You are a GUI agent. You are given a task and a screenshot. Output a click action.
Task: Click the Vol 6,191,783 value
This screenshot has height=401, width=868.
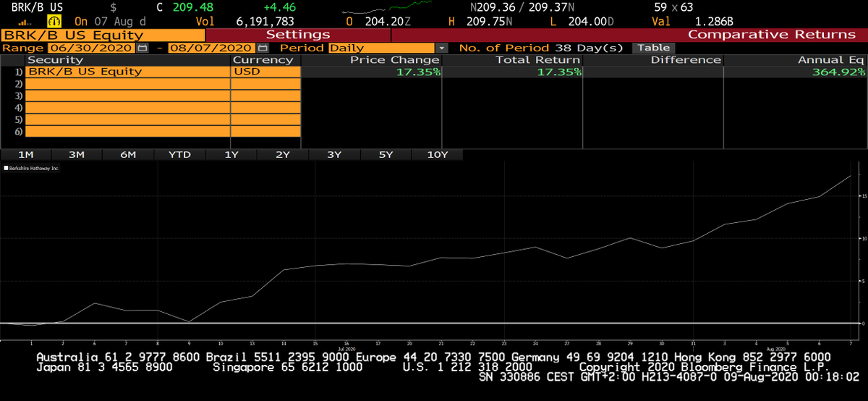pyautogui.click(x=265, y=21)
